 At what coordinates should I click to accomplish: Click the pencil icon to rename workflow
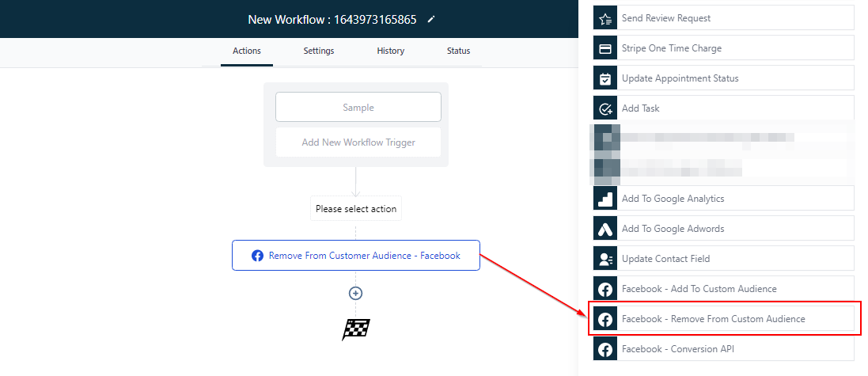coord(431,19)
